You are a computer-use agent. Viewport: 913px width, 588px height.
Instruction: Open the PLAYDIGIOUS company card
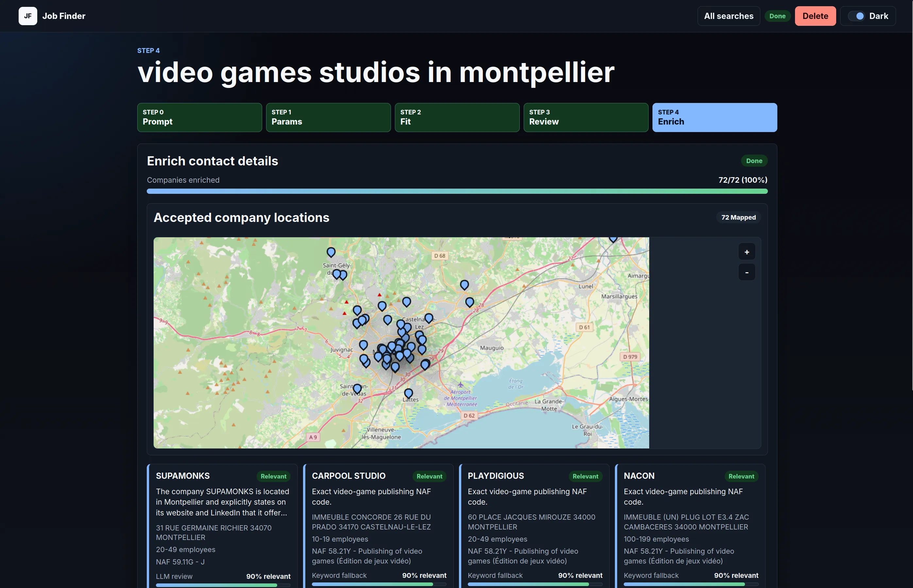(x=534, y=526)
